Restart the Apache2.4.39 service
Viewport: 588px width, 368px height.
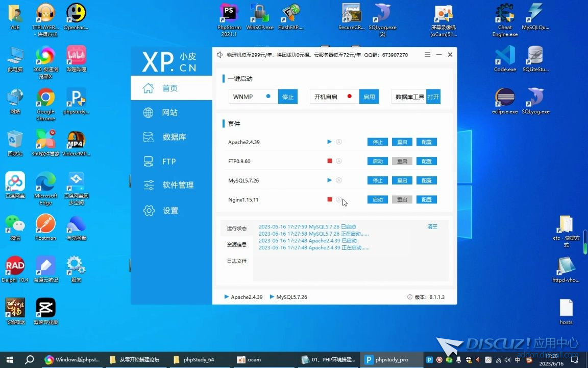402,142
